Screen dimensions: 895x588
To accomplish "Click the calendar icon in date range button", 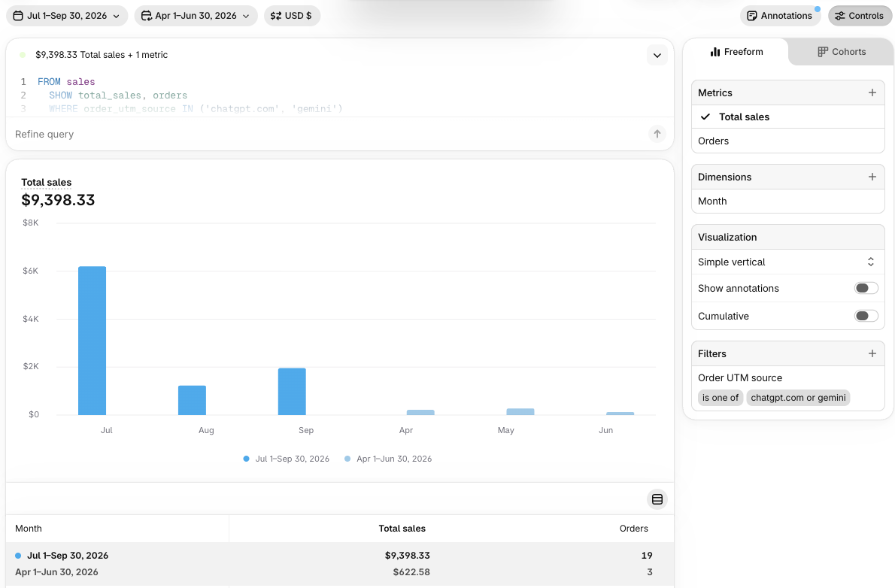I will [18, 16].
